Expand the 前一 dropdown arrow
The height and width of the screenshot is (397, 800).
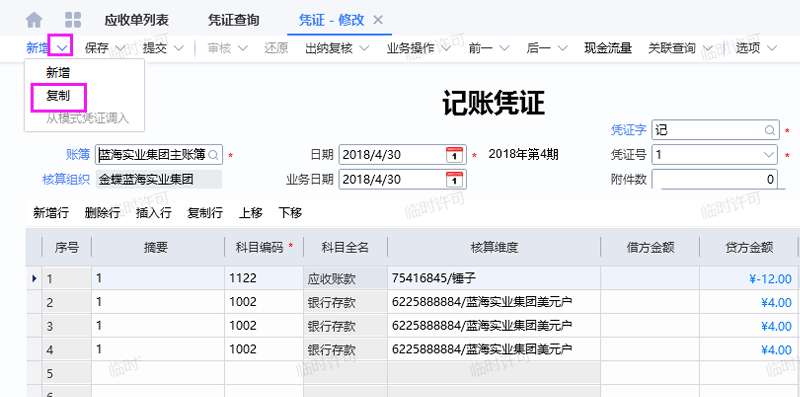pyautogui.click(x=504, y=48)
